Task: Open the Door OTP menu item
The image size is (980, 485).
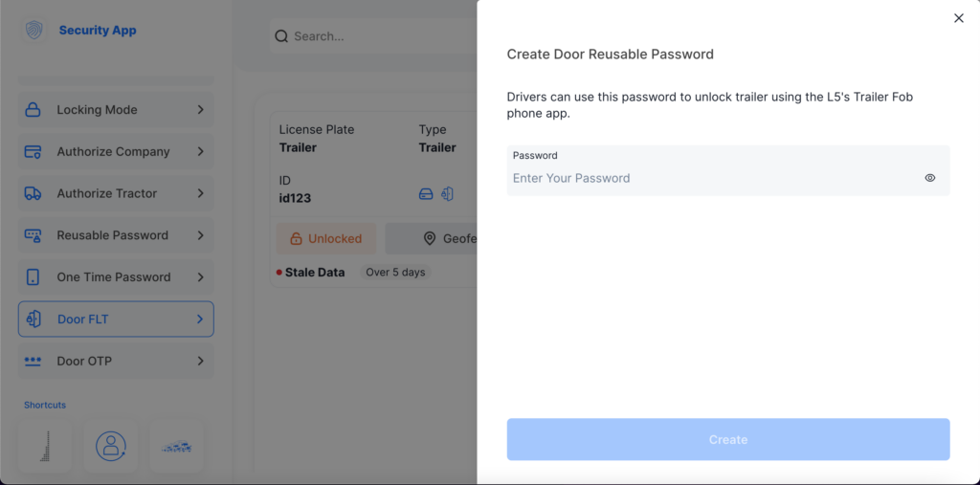Action: tap(116, 361)
